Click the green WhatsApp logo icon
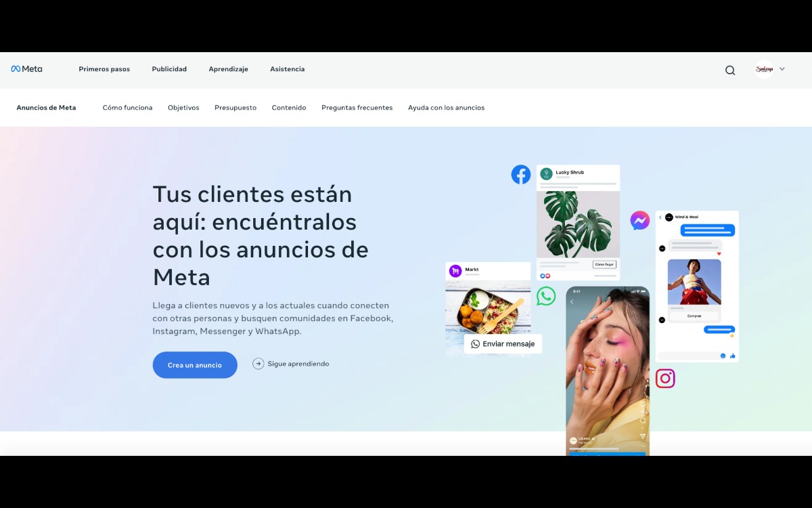The height and width of the screenshot is (508, 812). pyautogui.click(x=546, y=296)
